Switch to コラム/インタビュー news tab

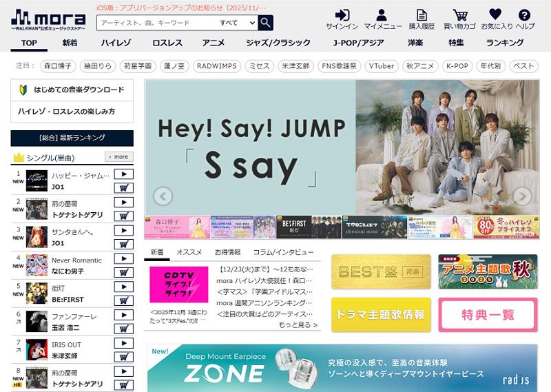[283, 252]
